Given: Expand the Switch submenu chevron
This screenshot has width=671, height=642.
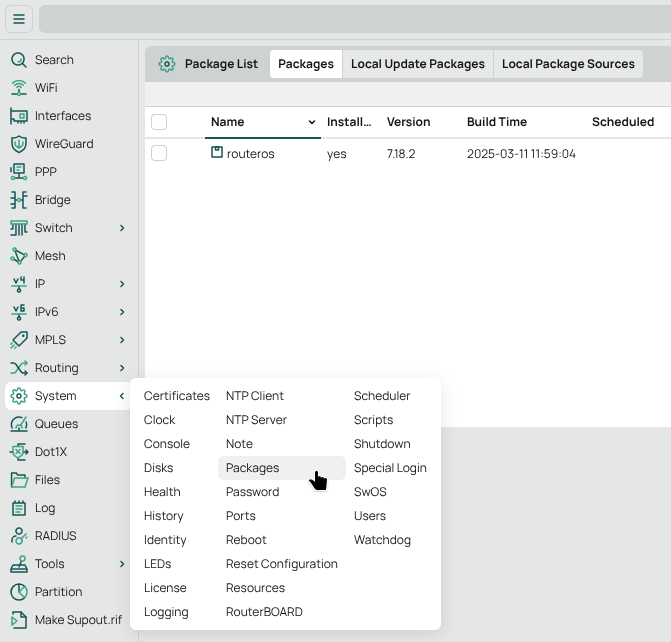Looking at the screenshot, I should point(122,228).
